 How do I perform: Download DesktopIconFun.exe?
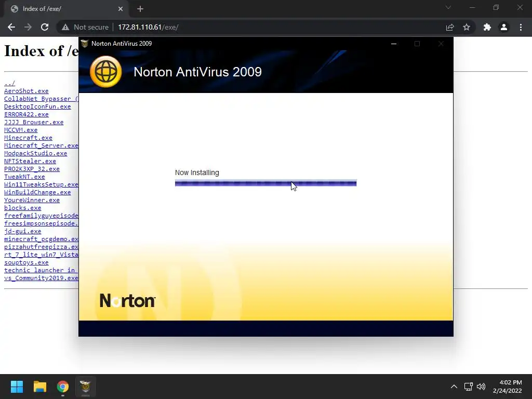pyautogui.click(x=37, y=107)
